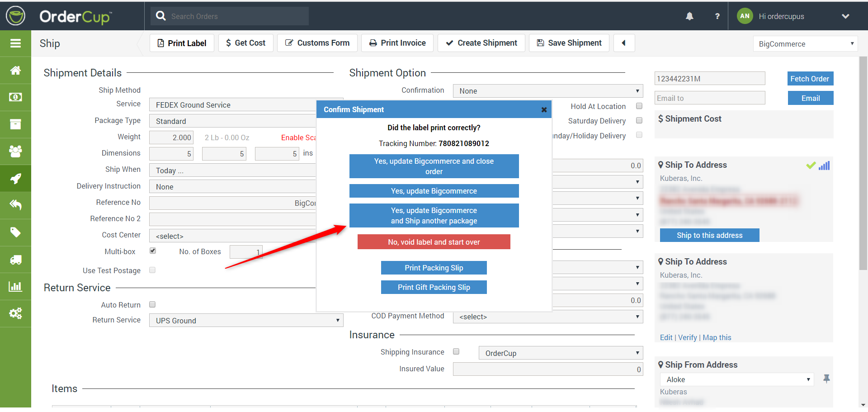The image size is (868, 412).
Task: Click No, void label and start over
Action: (x=434, y=242)
